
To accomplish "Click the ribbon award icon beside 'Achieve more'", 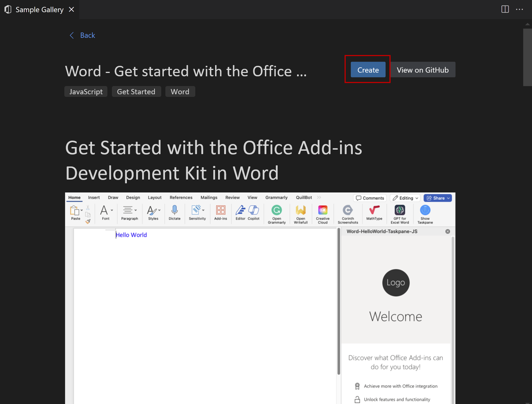I will coord(357,386).
